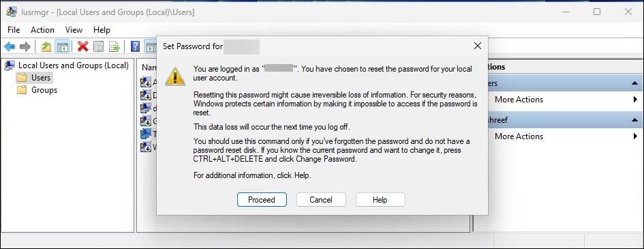Open the Action menu

click(x=42, y=30)
